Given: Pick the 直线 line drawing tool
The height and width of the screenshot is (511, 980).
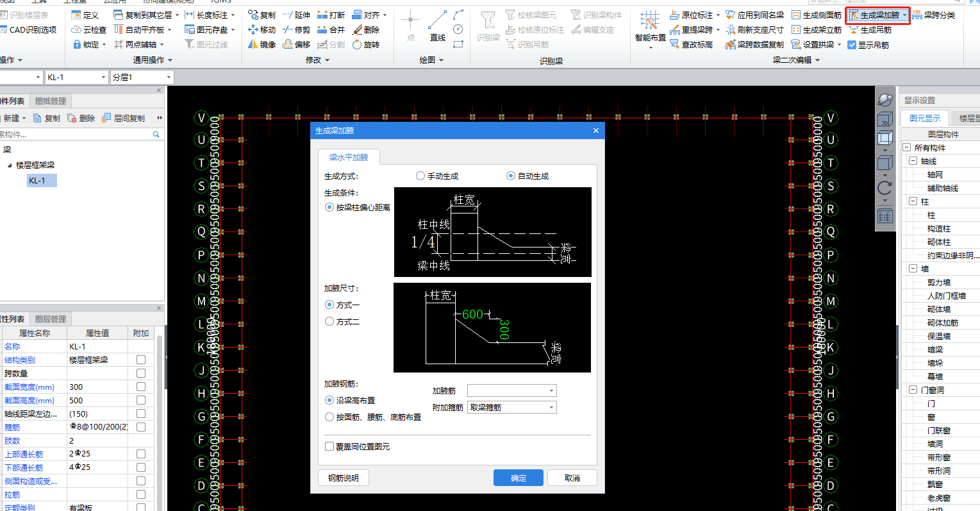Looking at the screenshot, I should pos(438,26).
